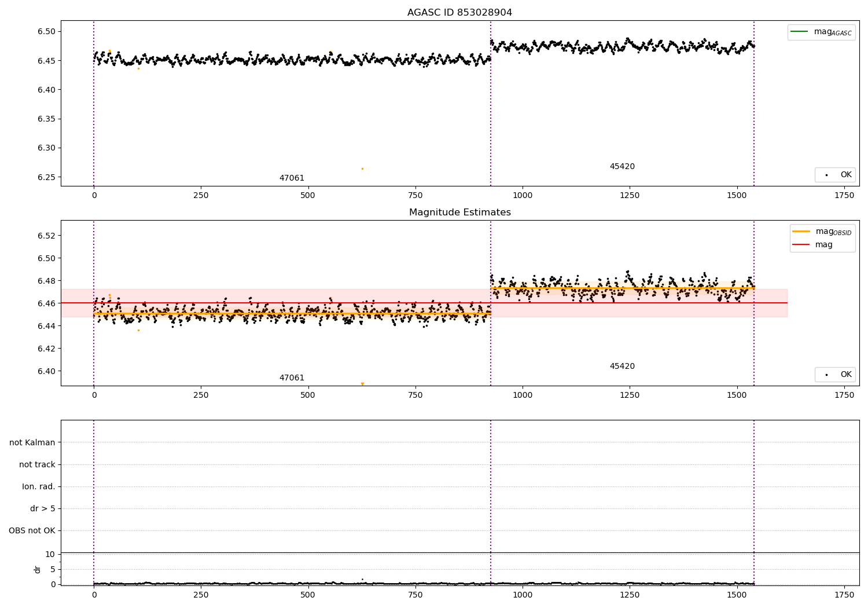Click x-tick '1750' in the AGASC ID plot

click(844, 196)
